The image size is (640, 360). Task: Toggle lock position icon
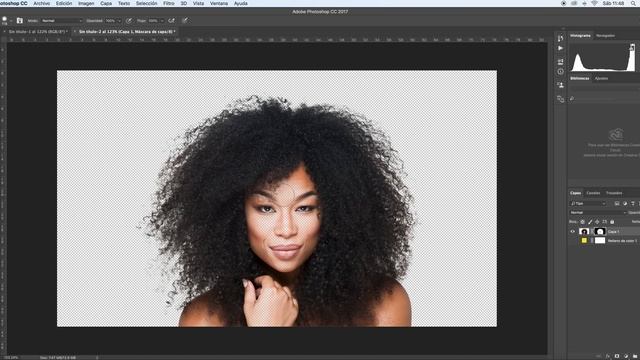[597, 222]
